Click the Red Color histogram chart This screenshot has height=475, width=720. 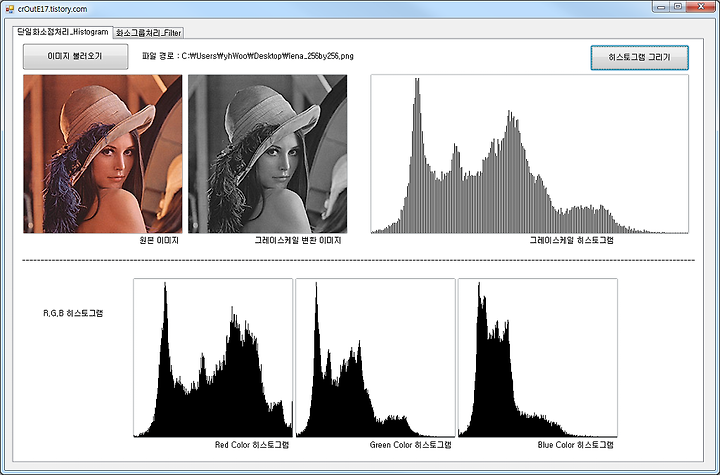213,357
